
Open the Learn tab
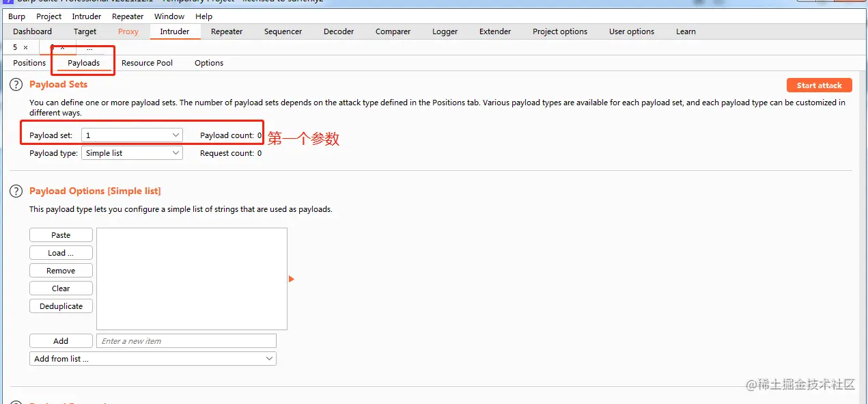686,31
